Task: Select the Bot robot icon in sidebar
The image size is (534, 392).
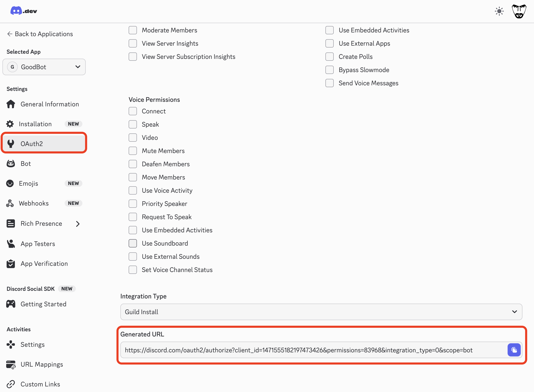Action: [11, 164]
